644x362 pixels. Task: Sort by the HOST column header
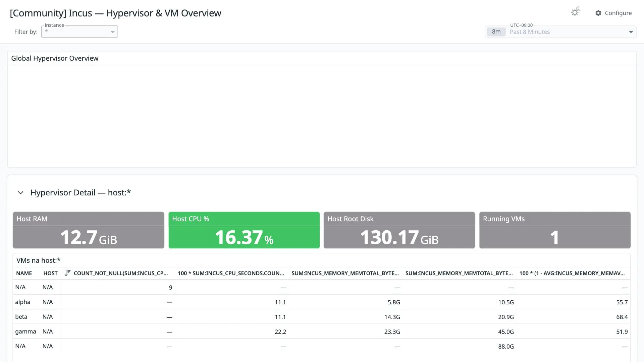click(50, 273)
